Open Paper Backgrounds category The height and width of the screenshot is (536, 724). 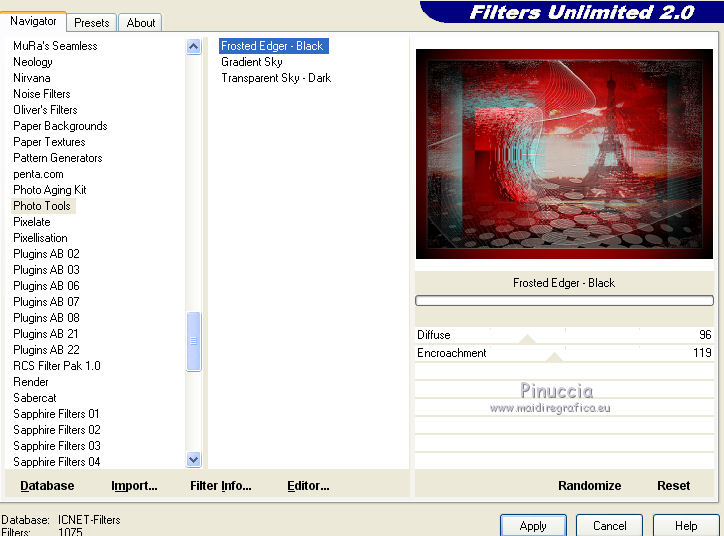(x=60, y=126)
